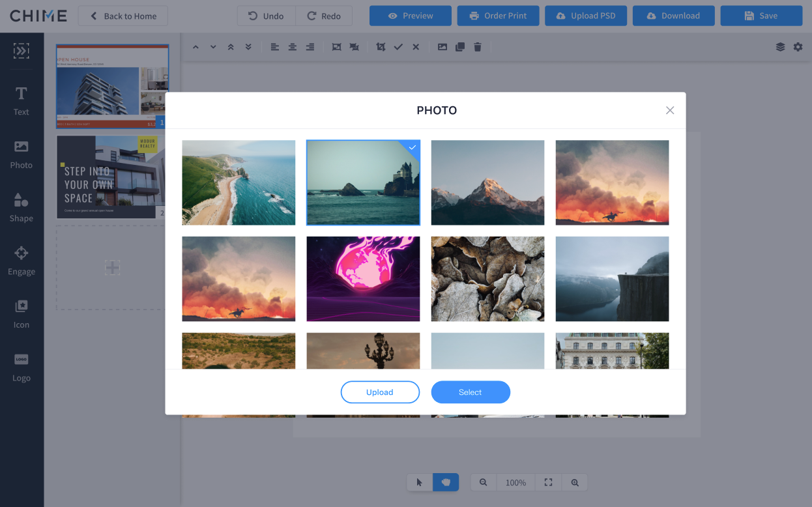Open the Text tool in sidebar

(x=22, y=102)
